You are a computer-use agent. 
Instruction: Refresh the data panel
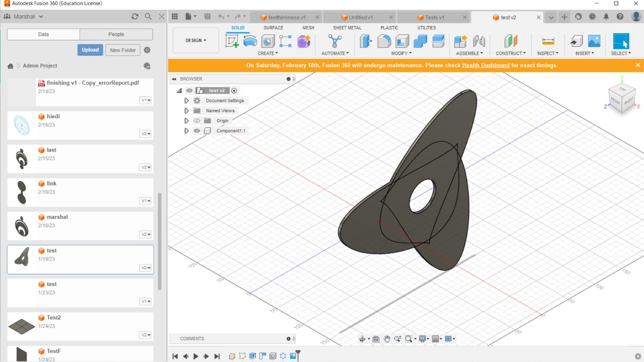coord(135,16)
